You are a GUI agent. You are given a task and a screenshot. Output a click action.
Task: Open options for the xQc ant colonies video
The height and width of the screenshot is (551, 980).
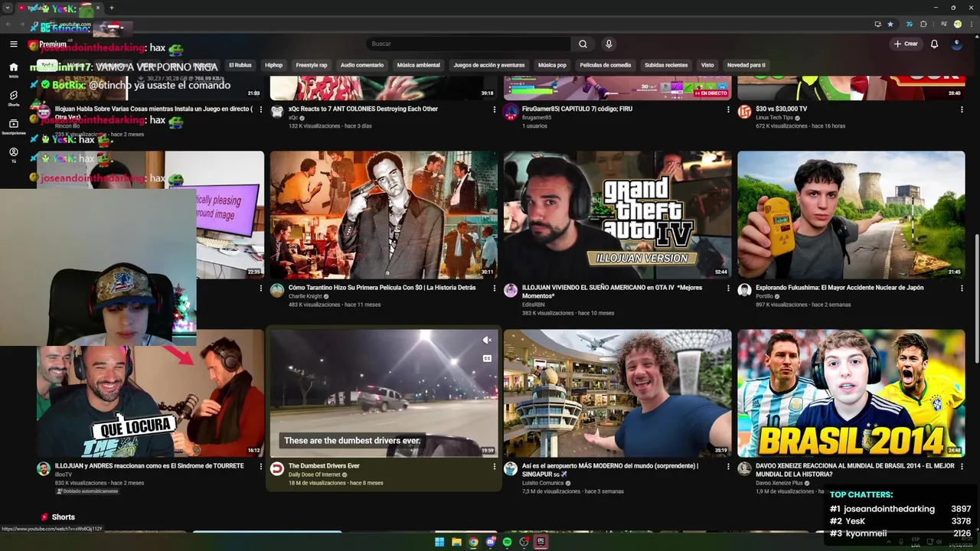pos(494,110)
